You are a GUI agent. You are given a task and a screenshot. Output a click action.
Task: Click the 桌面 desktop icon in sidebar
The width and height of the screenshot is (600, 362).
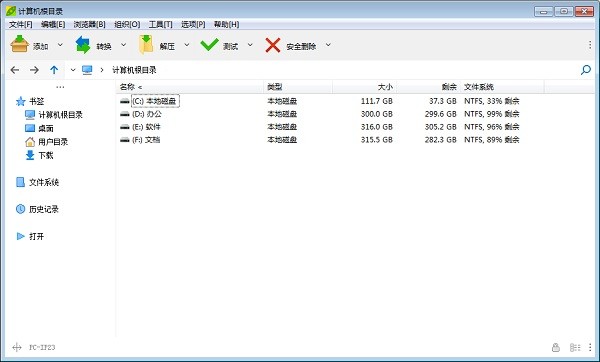click(30, 128)
